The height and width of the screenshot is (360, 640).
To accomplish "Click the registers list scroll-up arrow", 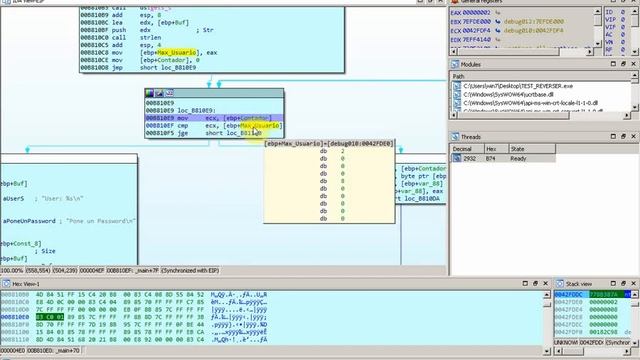I will 598,11.
